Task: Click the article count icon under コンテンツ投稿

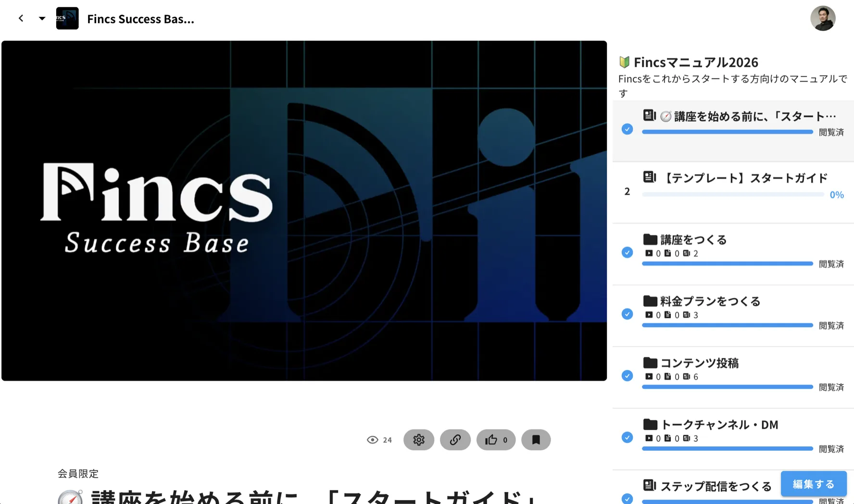Action: tap(686, 377)
